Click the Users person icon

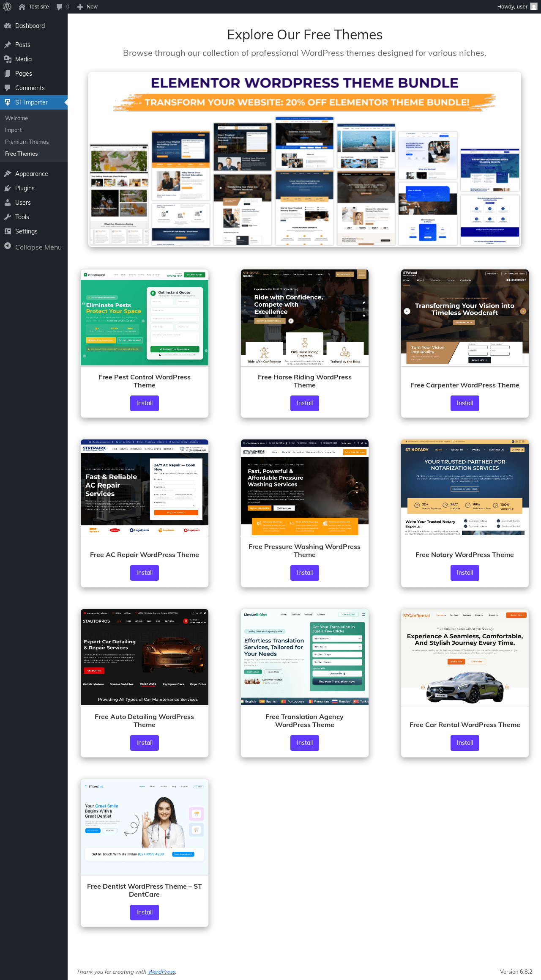coord(8,203)
